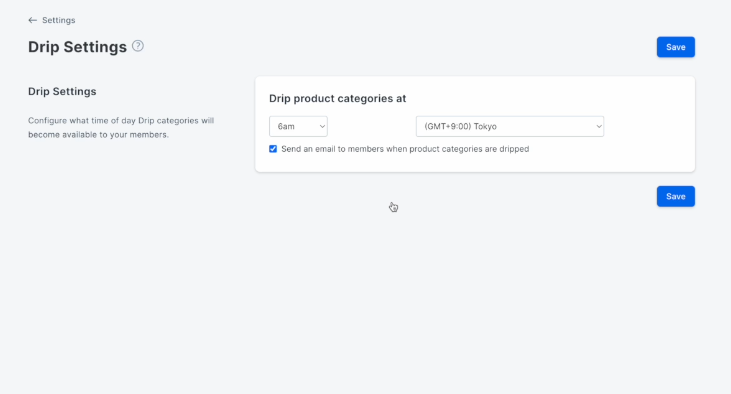Image resolution: width=731 pixels, height=394 pixels.
Task: Click the smaller Drip Settings section heading
Action: 62,91
